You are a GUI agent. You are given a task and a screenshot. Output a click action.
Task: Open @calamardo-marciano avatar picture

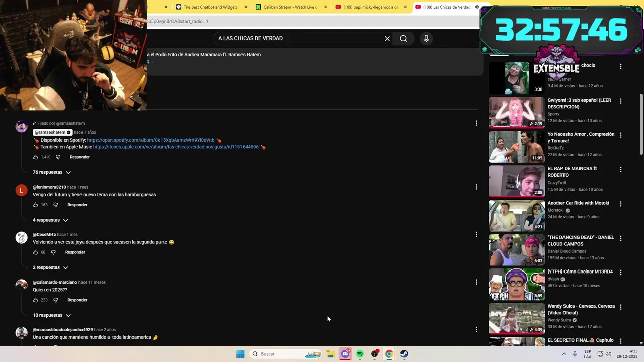click(21, 286)
